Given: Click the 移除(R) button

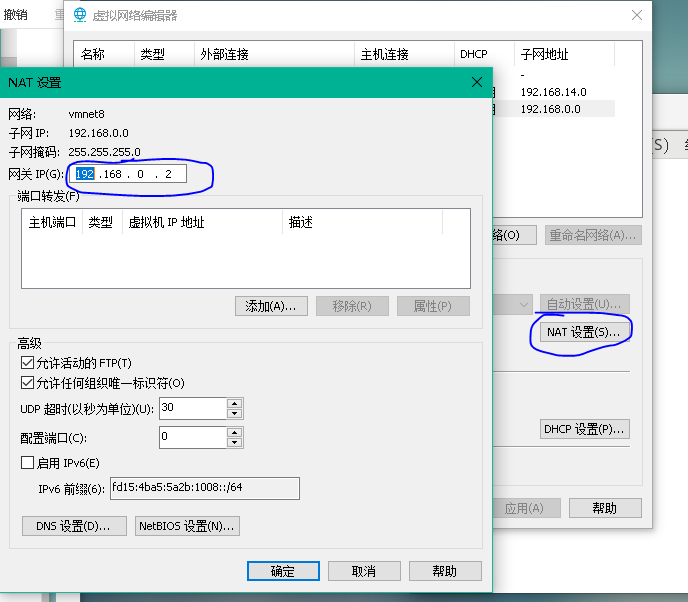Looking at the screenshot, I should point(352,306).
